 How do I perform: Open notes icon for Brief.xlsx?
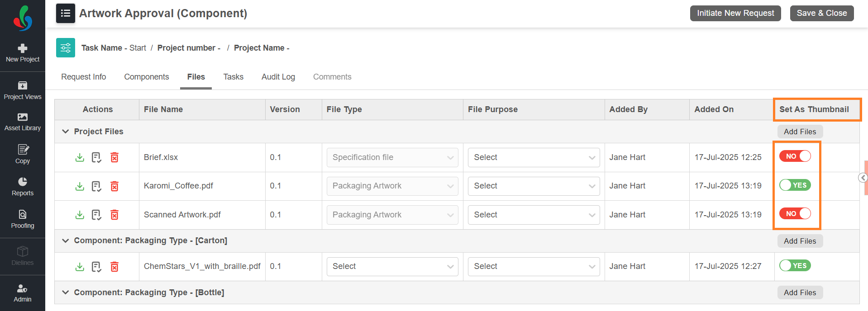(x=96, y=157)
